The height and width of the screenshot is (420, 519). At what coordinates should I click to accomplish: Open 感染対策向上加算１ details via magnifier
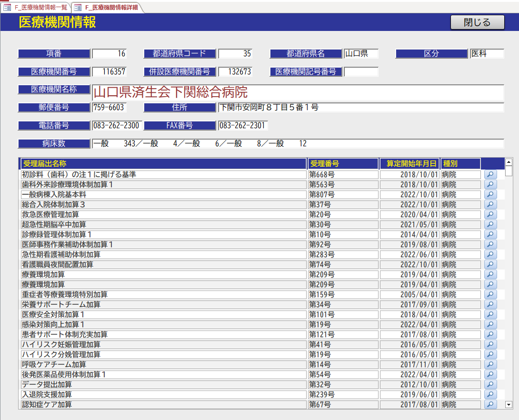pyautogui.click(x=490, y=324)
